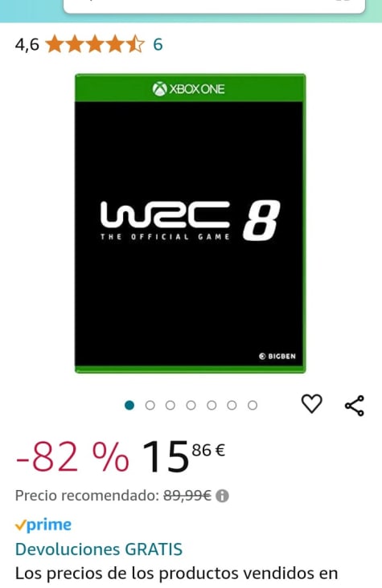
Task: Select the third image carousel dot
Action: tap(170, 406)
